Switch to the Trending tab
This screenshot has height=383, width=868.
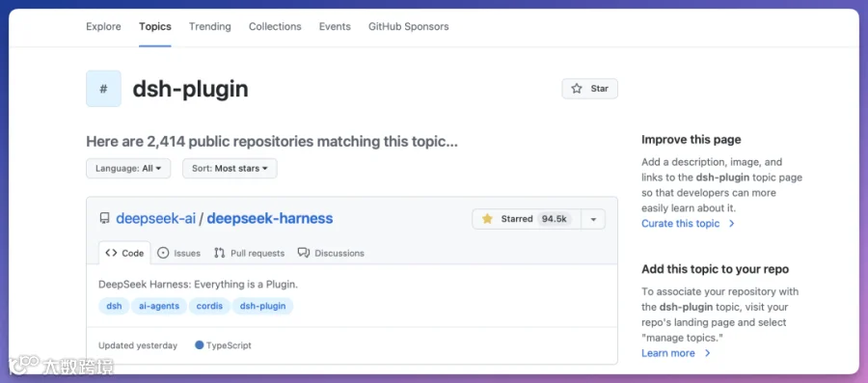tap(210, 27)
